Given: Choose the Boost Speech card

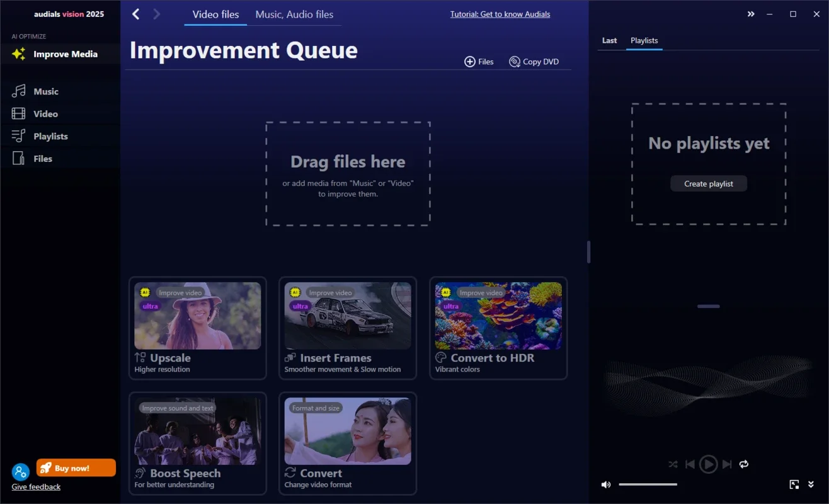Looking at the screenshot, I should (198, 444).
